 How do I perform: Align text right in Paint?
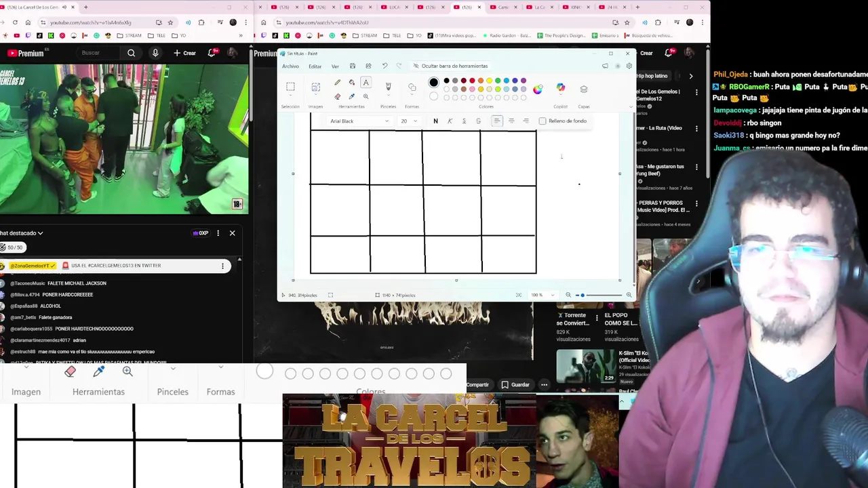point(526,121)
